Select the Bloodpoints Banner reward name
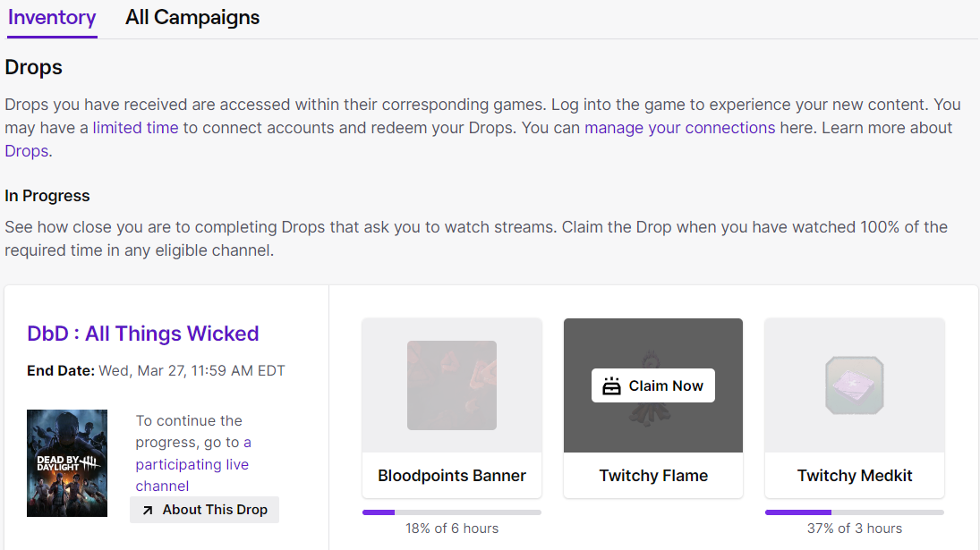The height and width of the screenshot is (550, 980). click(451, 475)
